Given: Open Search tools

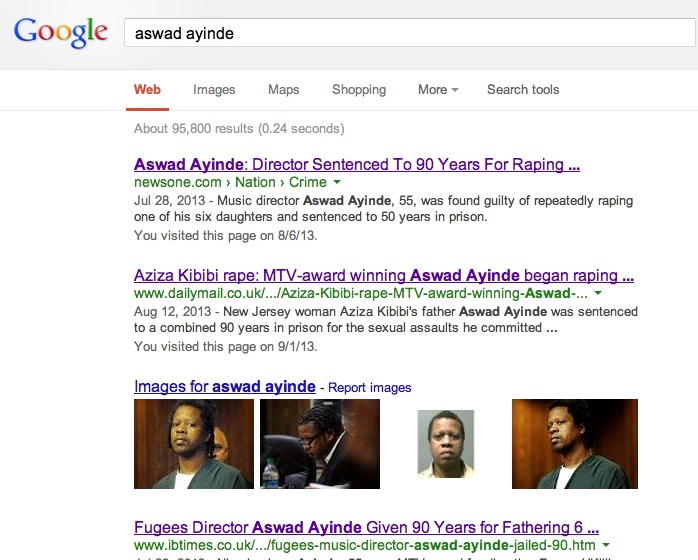Looking at the screenshot, I should tap(523, 89).
